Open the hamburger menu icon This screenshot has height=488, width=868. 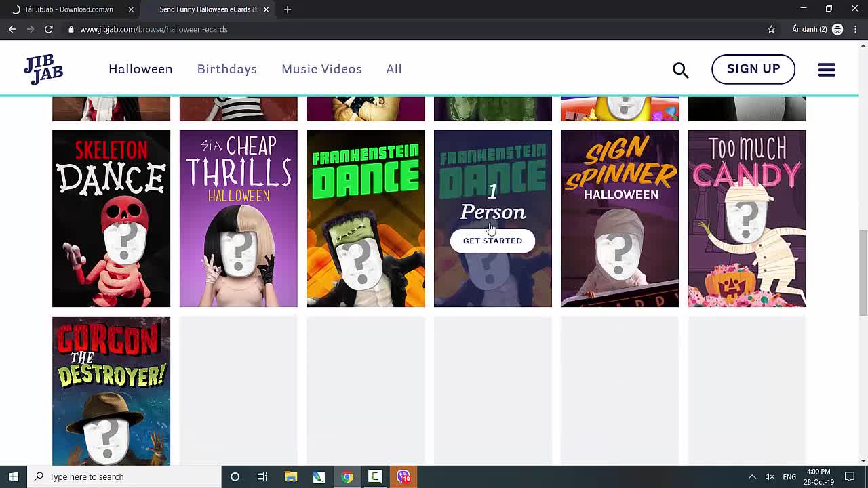point(827,69)
